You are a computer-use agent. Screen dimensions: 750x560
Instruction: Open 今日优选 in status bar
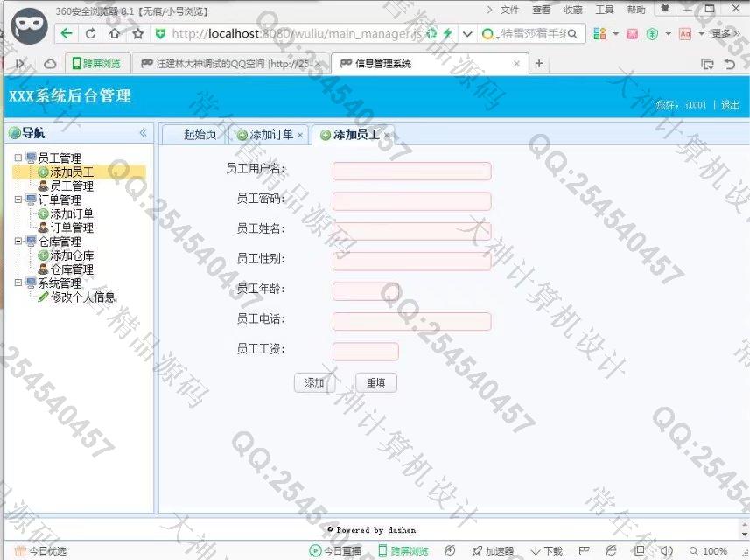[x=41, y=551]
